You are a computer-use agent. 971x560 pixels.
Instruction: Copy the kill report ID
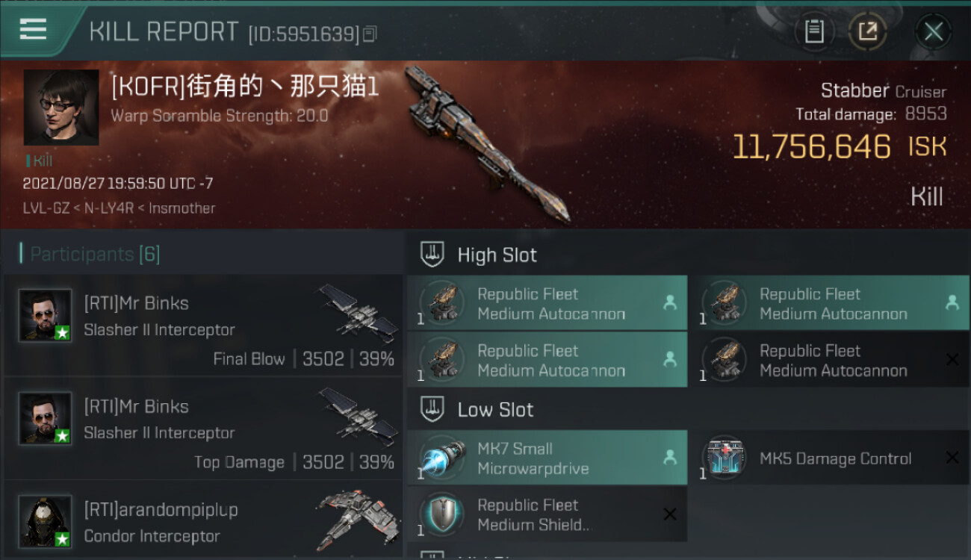tap(370, 34)
